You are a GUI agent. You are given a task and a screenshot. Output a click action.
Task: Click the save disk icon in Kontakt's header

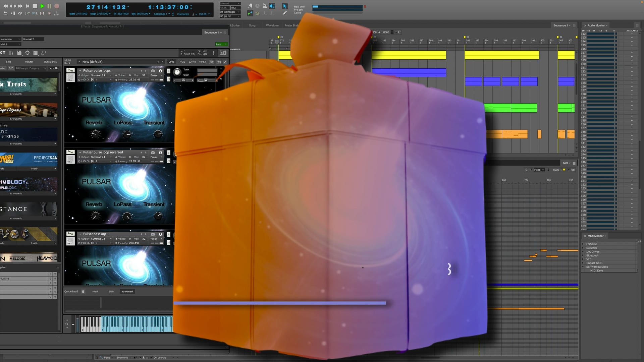click(x=19, y=53)
